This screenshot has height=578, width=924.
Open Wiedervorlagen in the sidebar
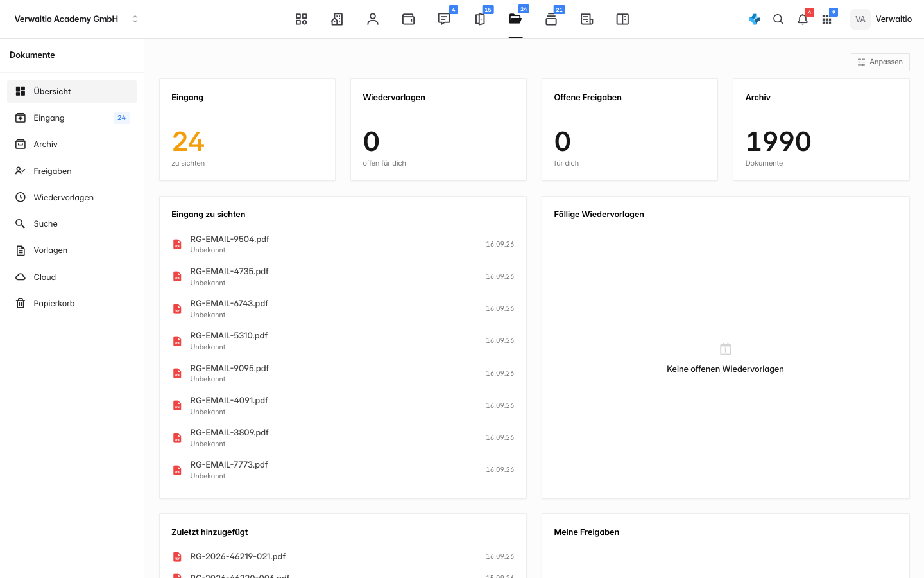point(72,197)
